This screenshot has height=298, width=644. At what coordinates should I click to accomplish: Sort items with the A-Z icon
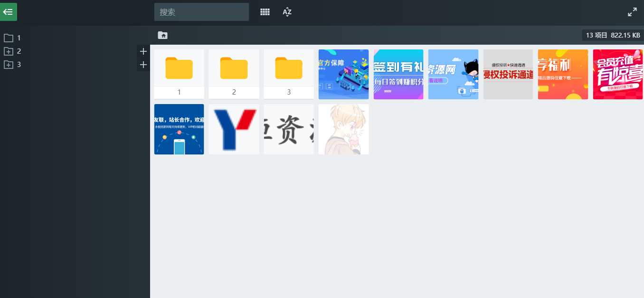287,12
